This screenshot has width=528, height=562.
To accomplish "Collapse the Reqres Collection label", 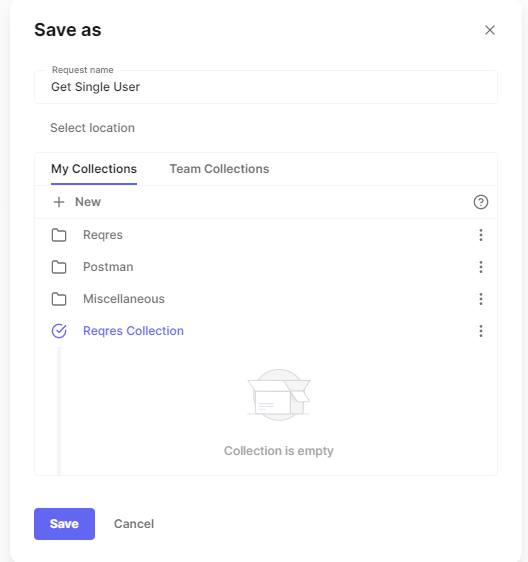I will (133, 331).
